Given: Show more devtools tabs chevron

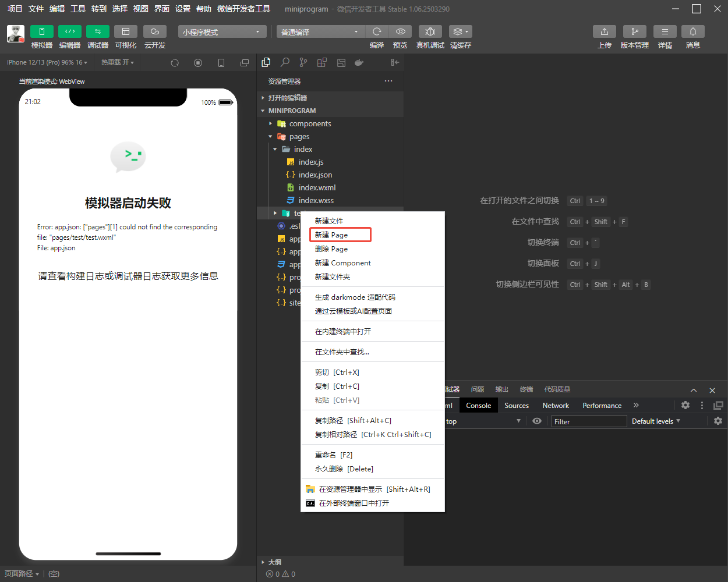Looking at the screenshot, I should pyautogui.click(x=636, y=405).
